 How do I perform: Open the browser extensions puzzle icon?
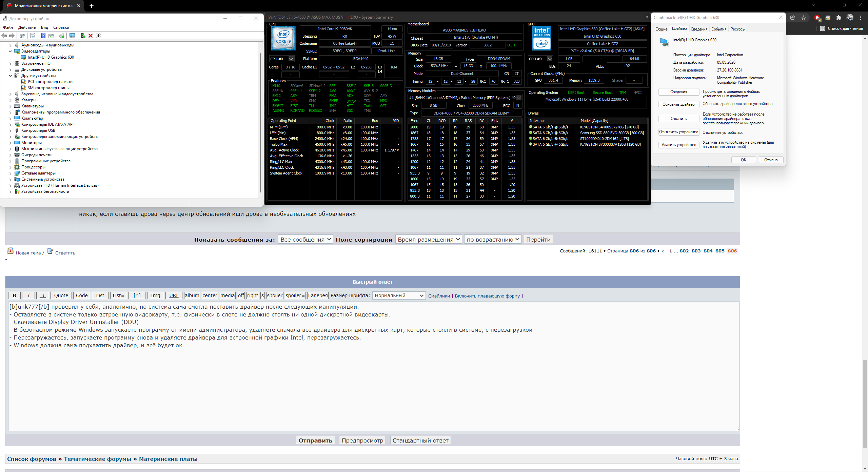(839, 18)
